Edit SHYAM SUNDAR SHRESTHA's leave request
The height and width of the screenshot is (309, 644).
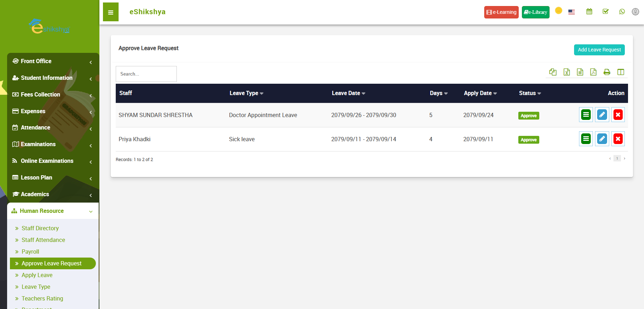point(602,115)
